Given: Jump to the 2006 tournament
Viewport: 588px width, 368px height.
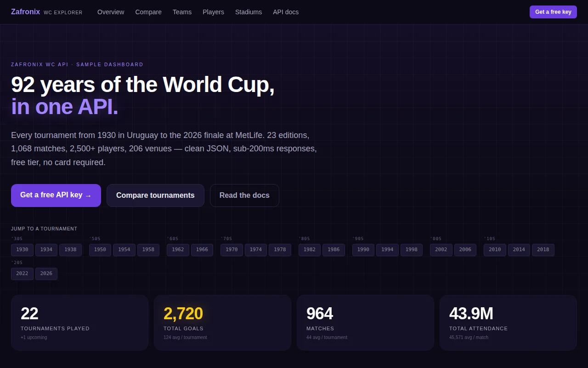Looking at the screenshot, I should (465, 250).
